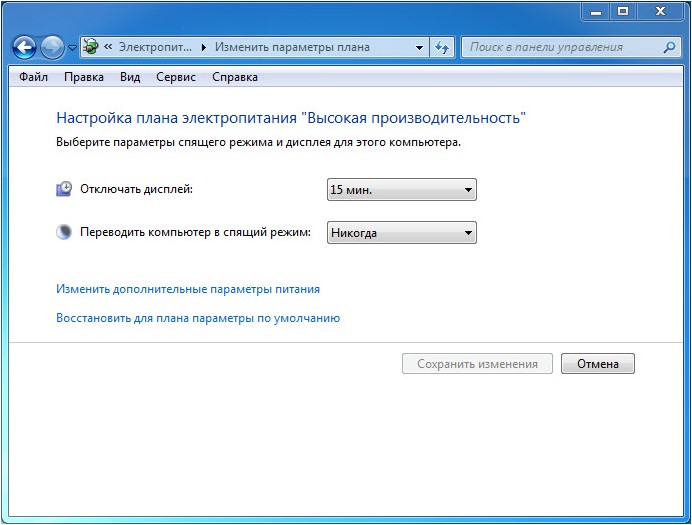Go back using the blue back arrow

pyautogui.click(x=24, y=47)
